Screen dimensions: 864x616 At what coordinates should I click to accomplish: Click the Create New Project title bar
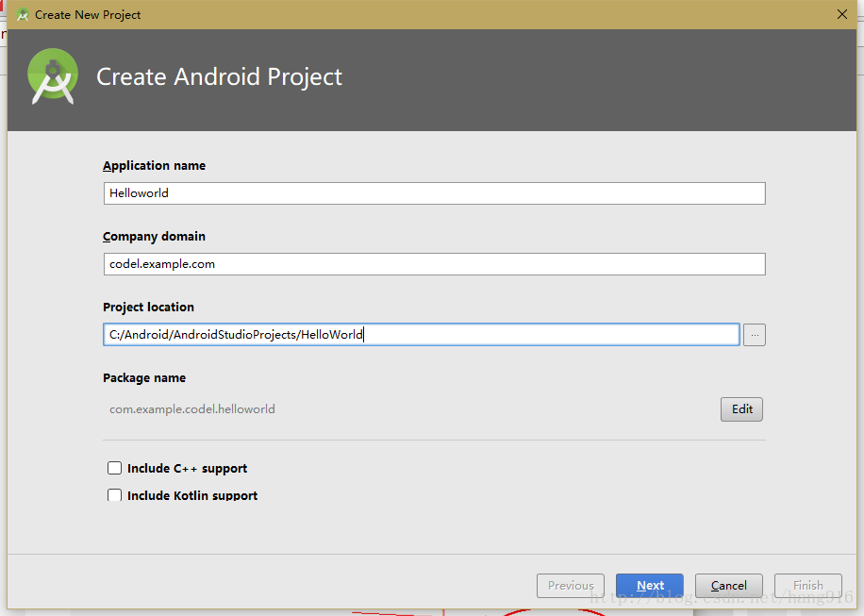coord(431,14)
